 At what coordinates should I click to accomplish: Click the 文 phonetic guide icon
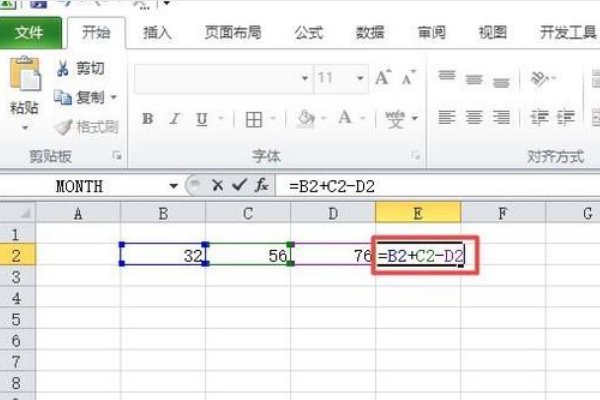coord(395,119)
